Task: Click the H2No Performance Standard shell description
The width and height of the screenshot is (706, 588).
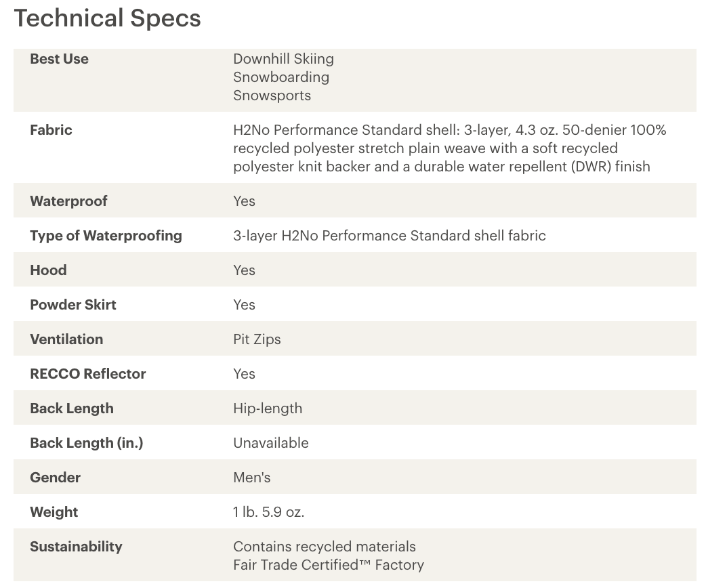Action: pos(449,148)
